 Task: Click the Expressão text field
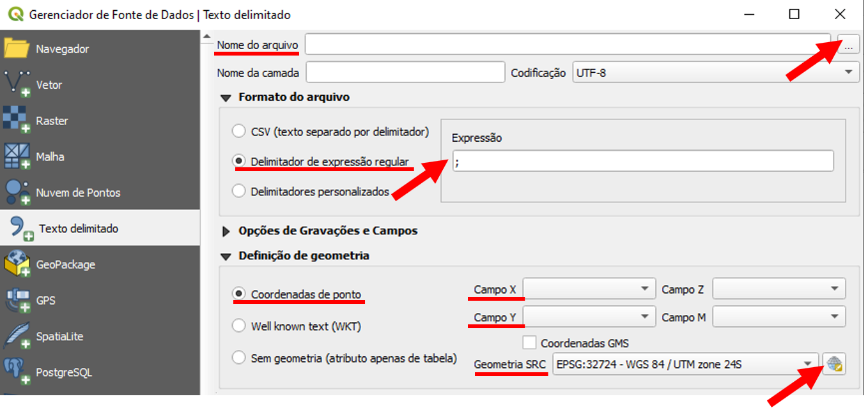pos(642,161)
